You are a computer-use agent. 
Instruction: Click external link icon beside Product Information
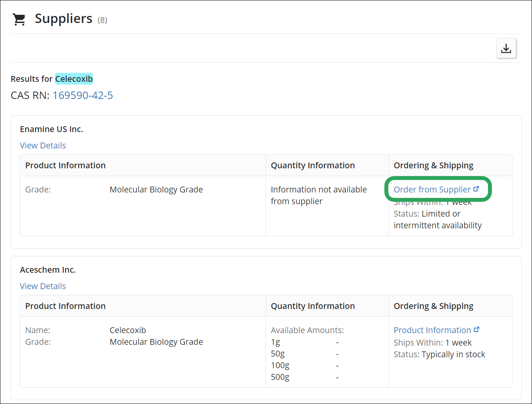coord(476,330)
